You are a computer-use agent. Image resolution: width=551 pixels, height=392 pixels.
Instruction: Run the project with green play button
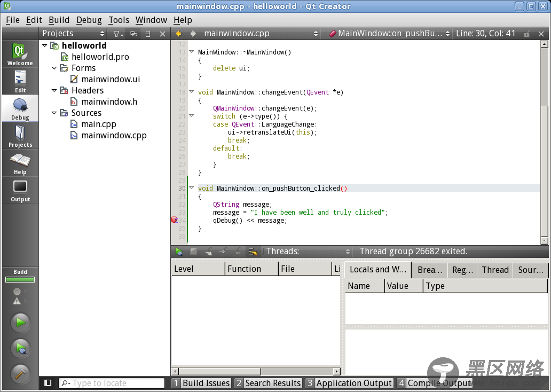coord(20,322)
